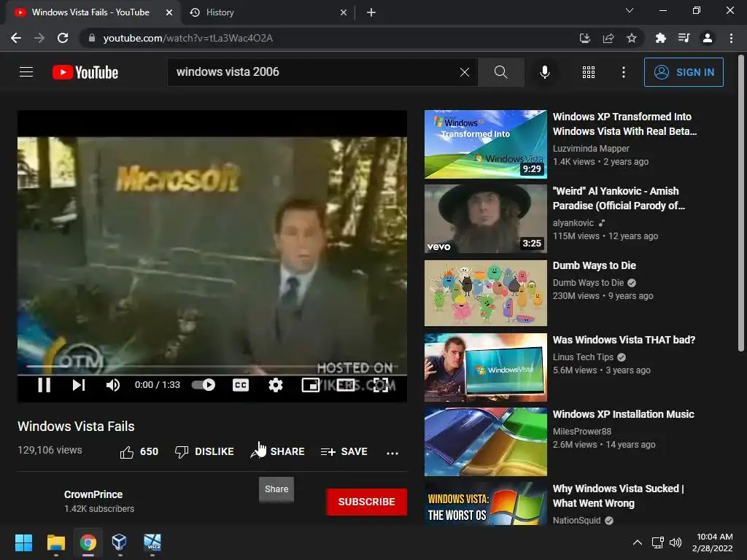Click the page vertical scrollbar

pos(741,203)
